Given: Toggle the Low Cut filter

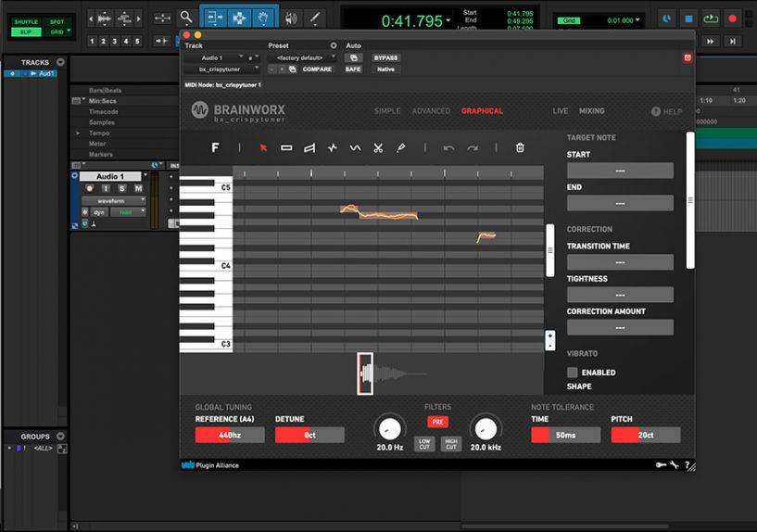Looking at the screenshot, I should pos(424,444).
